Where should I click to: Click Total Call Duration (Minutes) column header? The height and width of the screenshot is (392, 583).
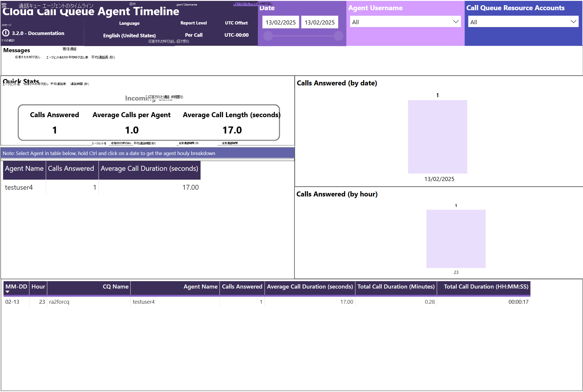pyautogui.click(x=396, y=287)
